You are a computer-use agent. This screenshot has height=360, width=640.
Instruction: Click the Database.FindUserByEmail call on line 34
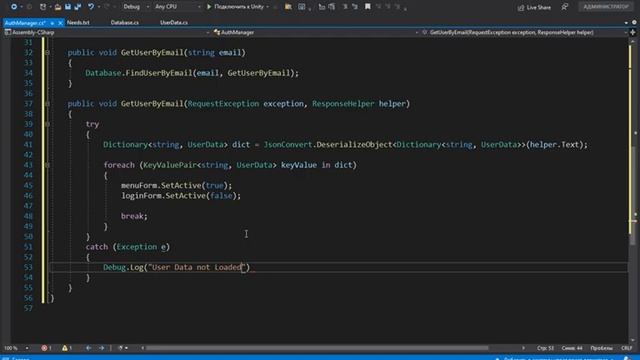click(x=192, y=73)
